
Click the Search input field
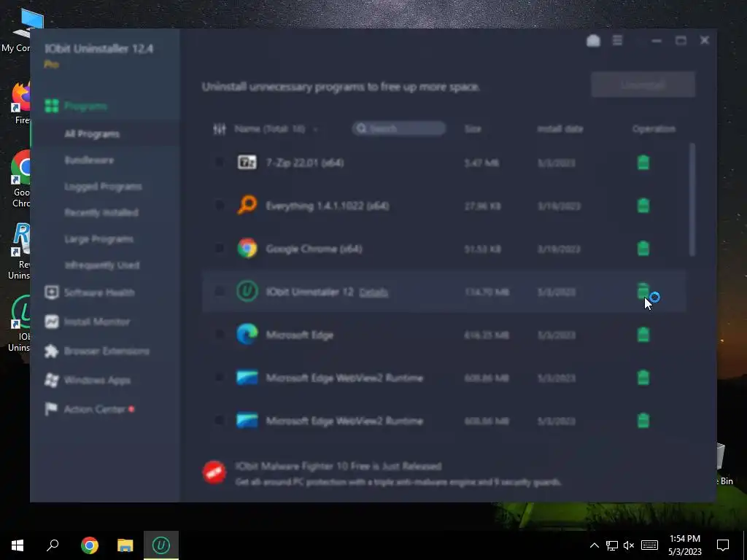(x=399, y=128)
